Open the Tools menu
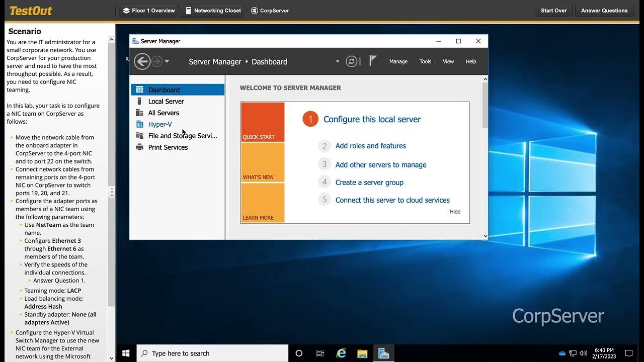This screenshot has width=644, height=362. click(426, 61)
